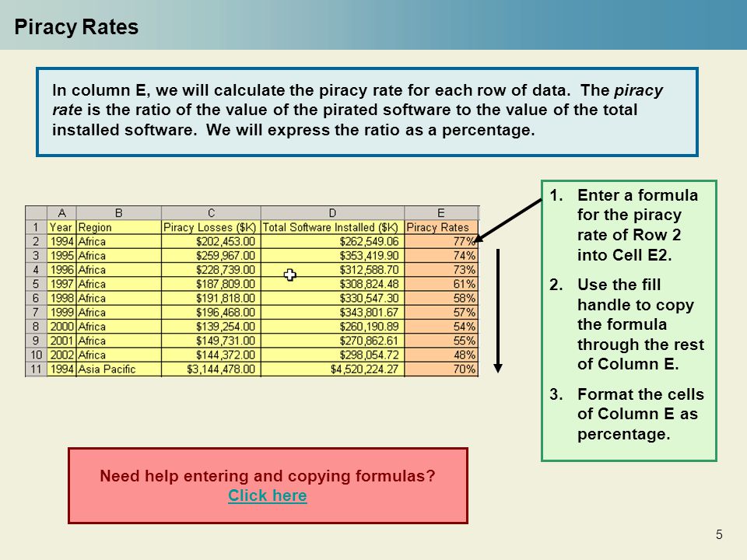Click year cell 1994 in row 2
This screenshot has width=747, height=560.
[61, 241]
